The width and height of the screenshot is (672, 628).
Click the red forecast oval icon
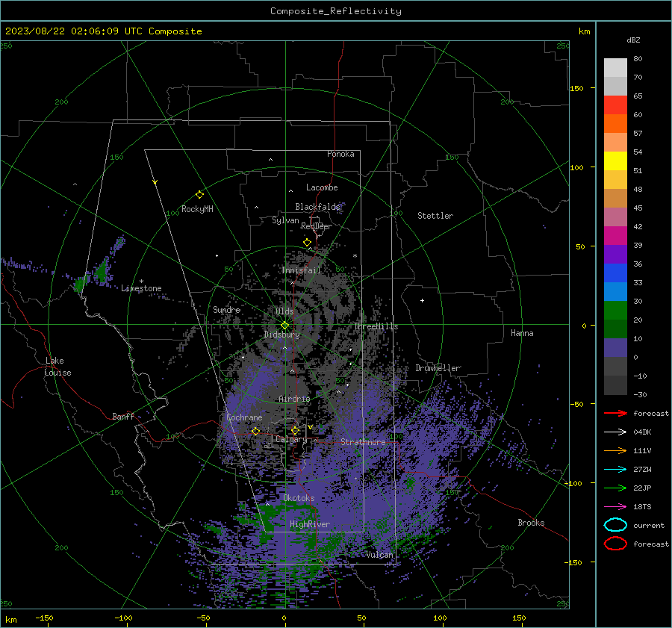tap(615, 544)
